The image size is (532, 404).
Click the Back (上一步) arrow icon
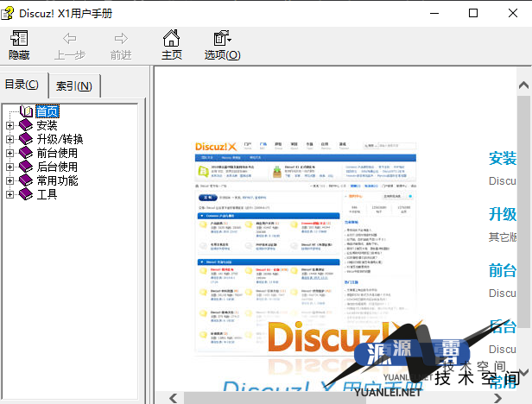click(70, 38)
